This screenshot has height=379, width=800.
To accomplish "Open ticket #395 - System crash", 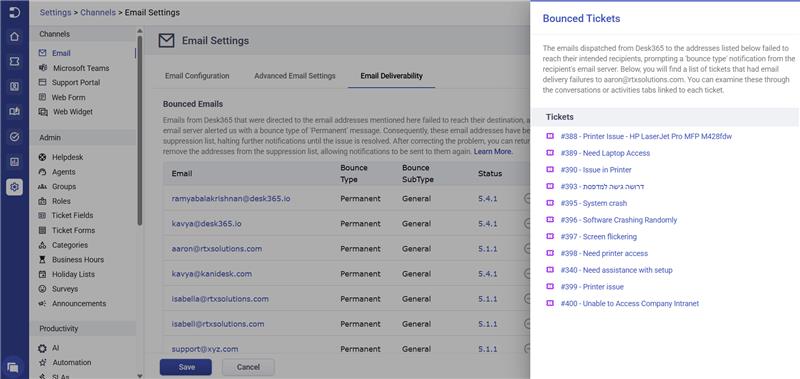I will click(x=593, y=203).
